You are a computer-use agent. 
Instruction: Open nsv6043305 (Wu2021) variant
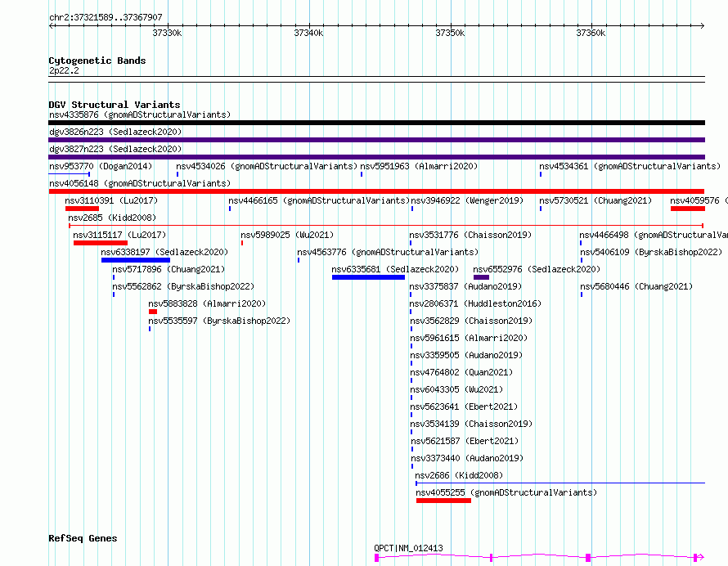(x=456, y=389)
